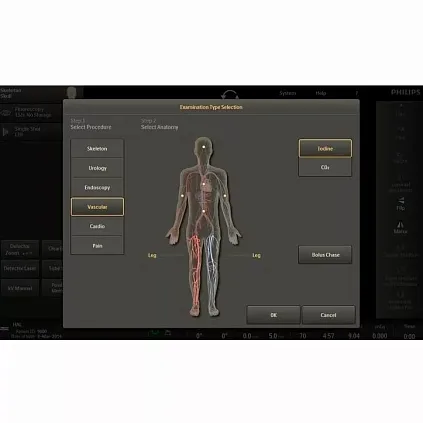
Task: Cancel the Examination Type Selection dialog
Action: pyautogui.click(x=328, y=315)
